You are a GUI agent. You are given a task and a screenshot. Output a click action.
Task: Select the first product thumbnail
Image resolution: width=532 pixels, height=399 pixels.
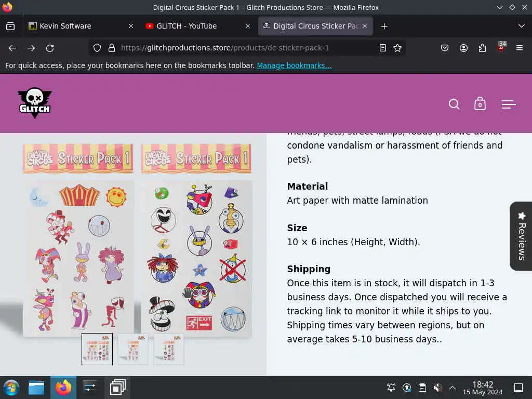(97, 349)
